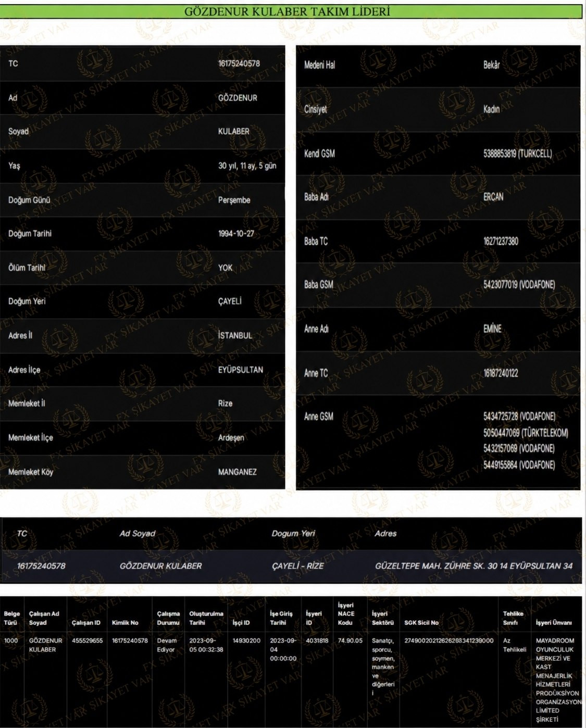Select the "İşe Giriş Tarihi" column header
Image resolution: width=586 pixels, height=728 pixels.
point(281,618)
